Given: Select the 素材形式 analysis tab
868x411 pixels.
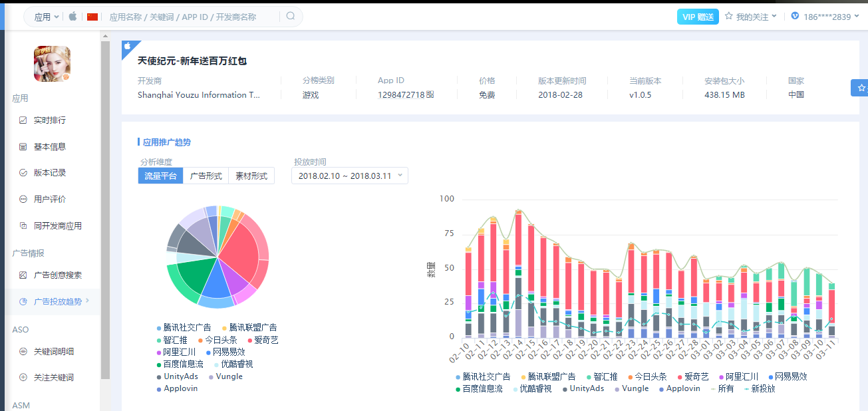Looking at the screenshot, I should pyautogui.click(x=251, y=176).
